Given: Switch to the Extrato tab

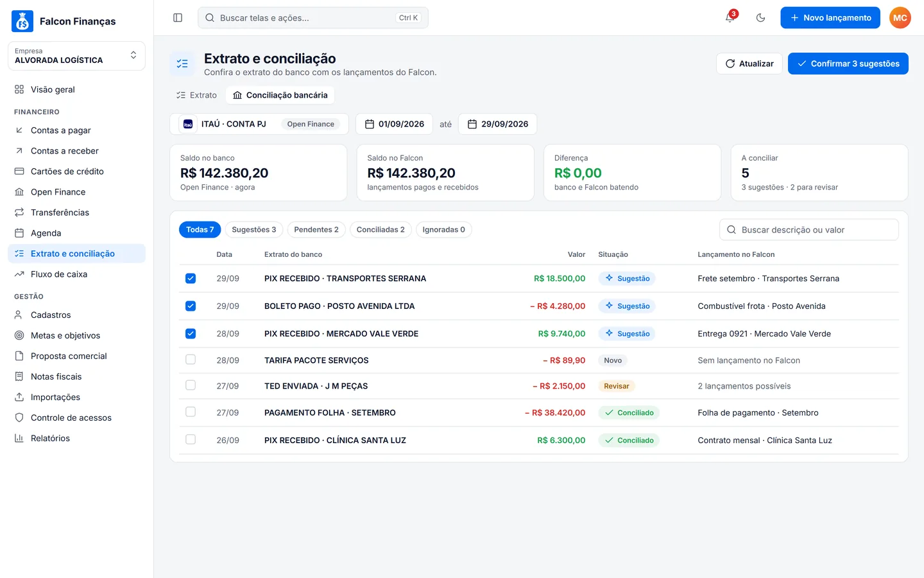Looking at the screenshot, I should tap(197, 95).
